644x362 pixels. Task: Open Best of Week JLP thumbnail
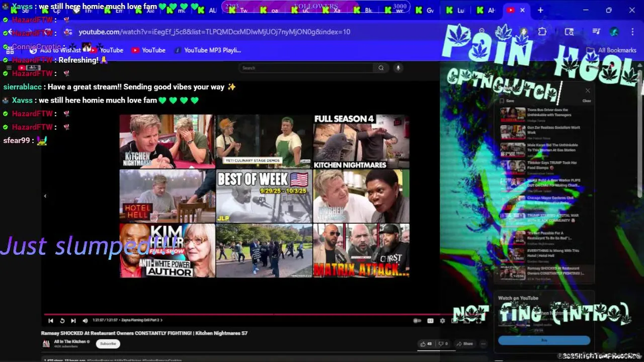coord(264,196)
